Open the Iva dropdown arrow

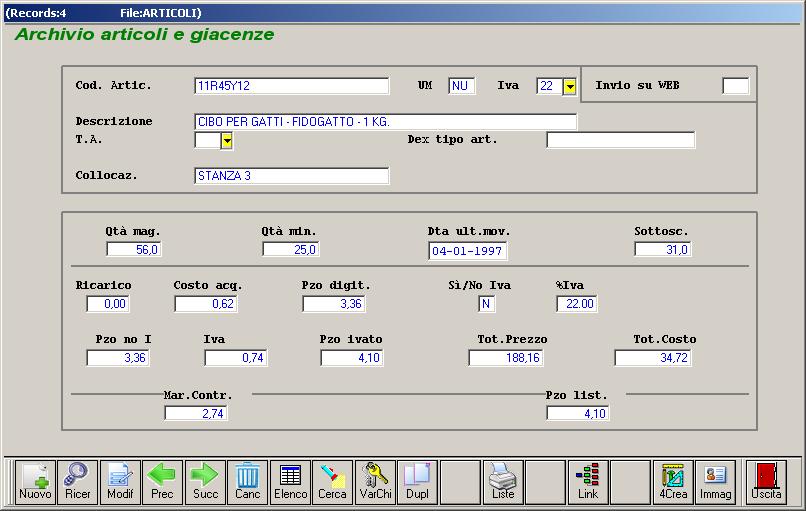570,86
